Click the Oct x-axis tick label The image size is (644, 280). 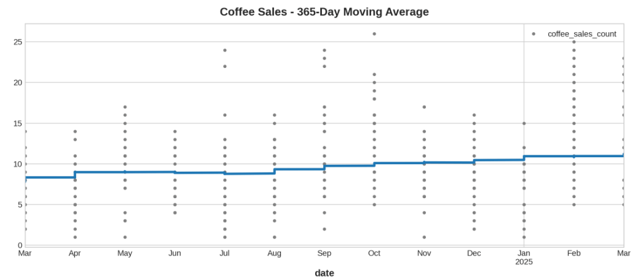pyautogui.click(x=374, y=253)
